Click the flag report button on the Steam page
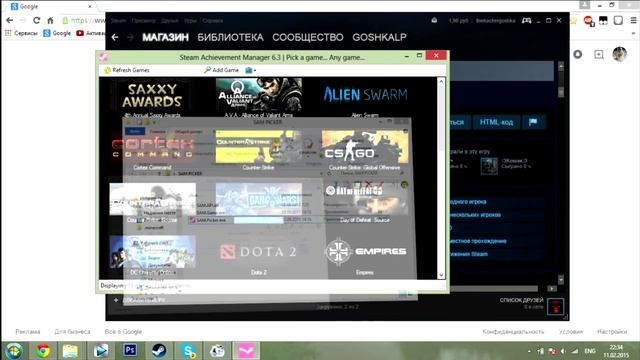This screenshot has height=360, width=640. click(533, 122)
